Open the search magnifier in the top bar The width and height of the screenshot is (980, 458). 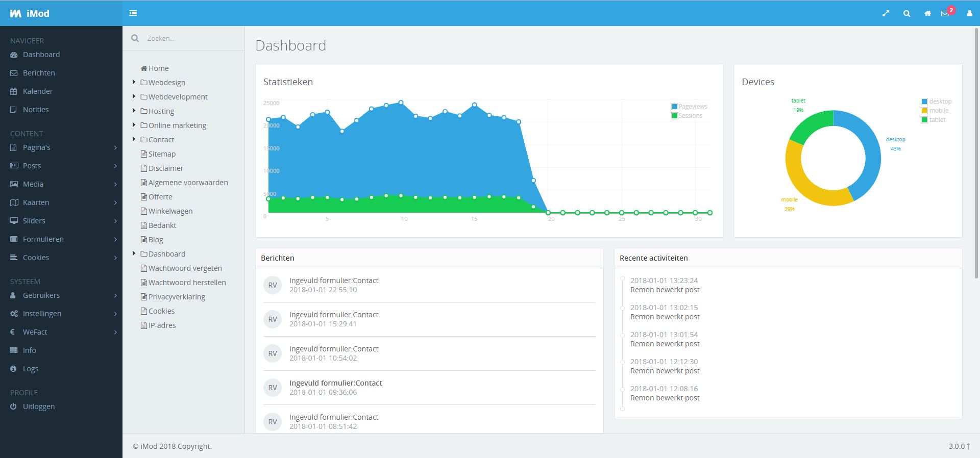point(906,14)
